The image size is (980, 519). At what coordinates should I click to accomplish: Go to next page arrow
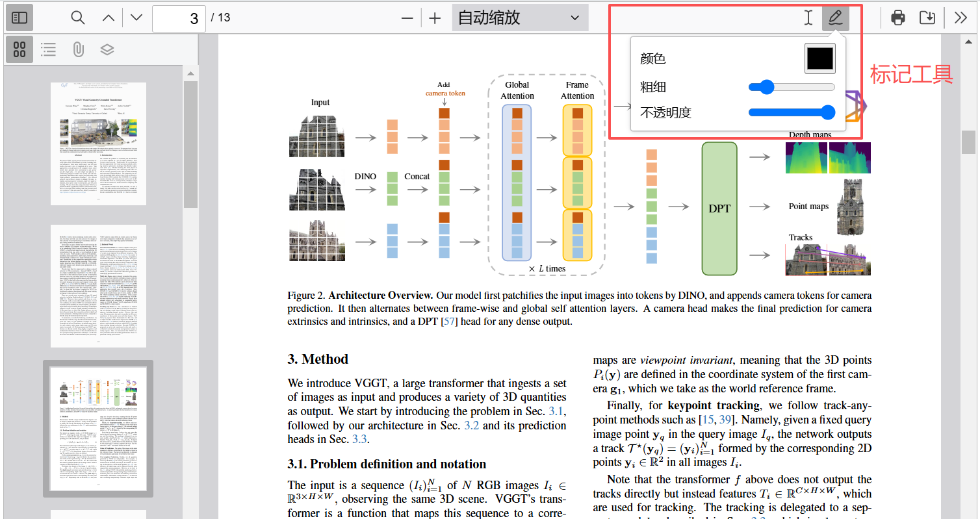tap(136, 18)
